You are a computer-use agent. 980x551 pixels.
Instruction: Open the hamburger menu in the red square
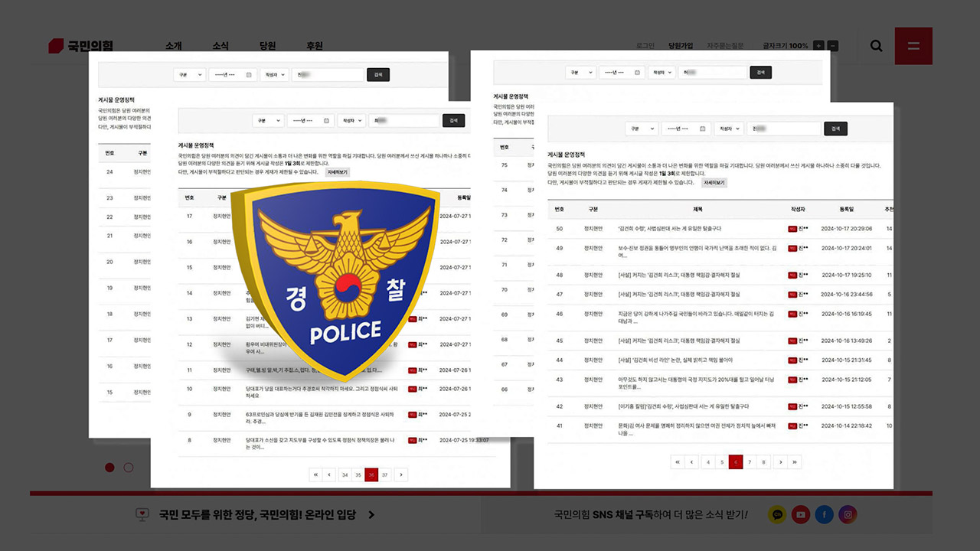pos(913,46)
